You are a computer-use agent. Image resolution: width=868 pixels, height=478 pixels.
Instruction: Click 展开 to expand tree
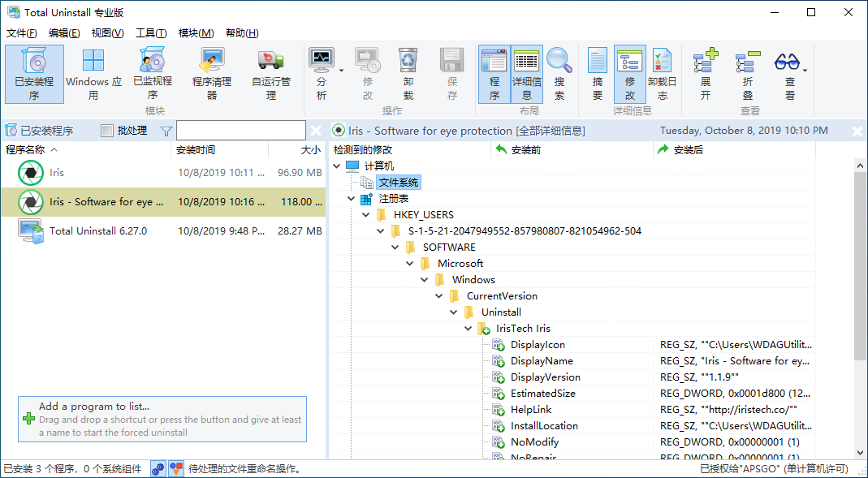pyautogui.click(x=706, y=74)
